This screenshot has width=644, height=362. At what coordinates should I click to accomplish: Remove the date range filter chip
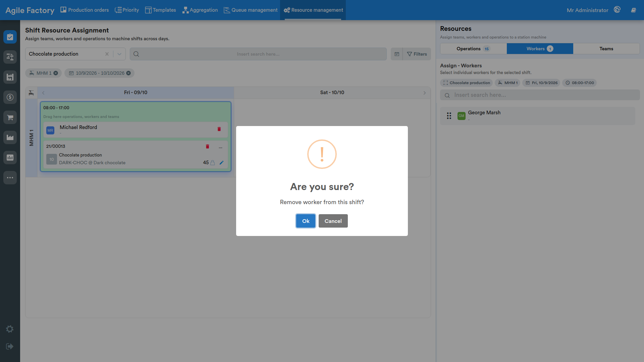pos(128,73)
